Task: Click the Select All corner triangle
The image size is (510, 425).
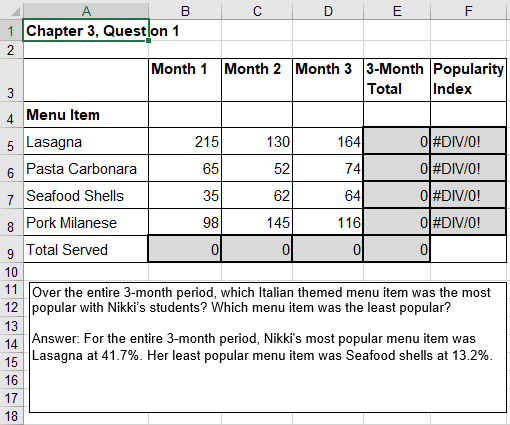Action: click(15, 12)
